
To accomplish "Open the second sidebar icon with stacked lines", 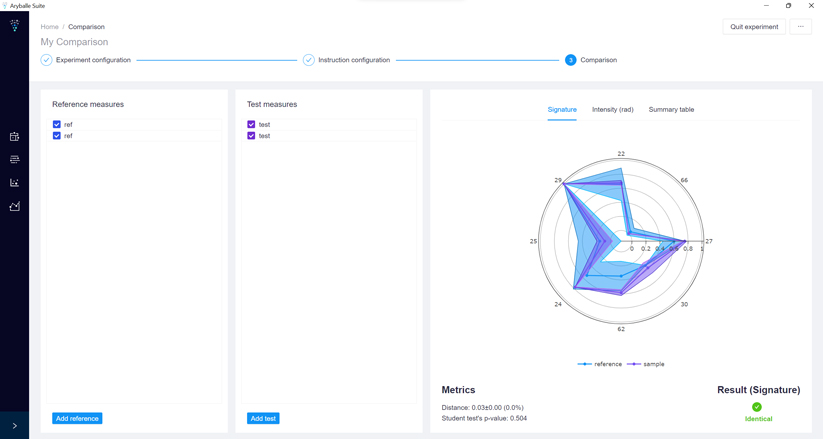I will pyautogui.click(x=14, y=160).
